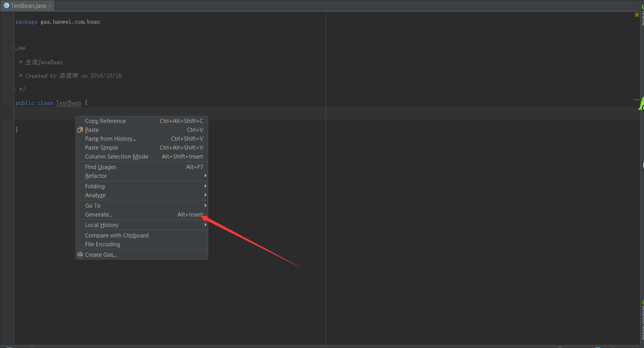644x348 pixels.
Task: Choose Find Usages in the context menu
Action: 142,167
